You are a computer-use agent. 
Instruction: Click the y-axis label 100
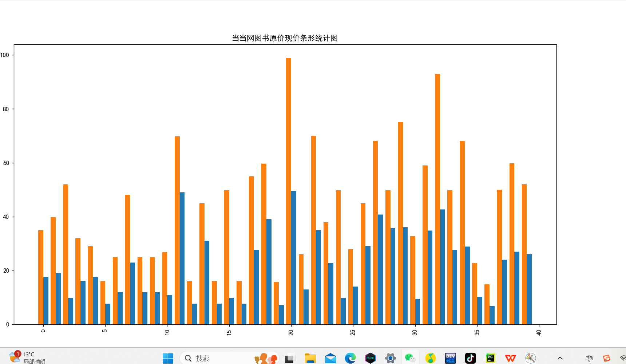5,55
